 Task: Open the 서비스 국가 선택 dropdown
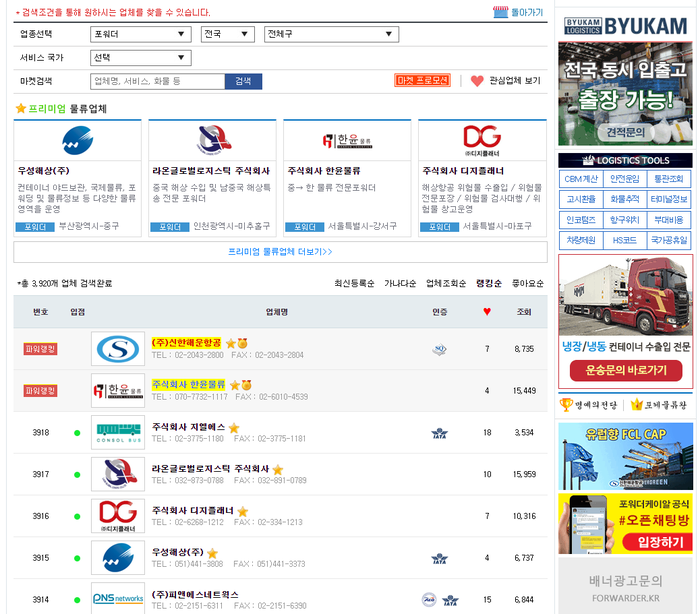[x=141, y=58]
